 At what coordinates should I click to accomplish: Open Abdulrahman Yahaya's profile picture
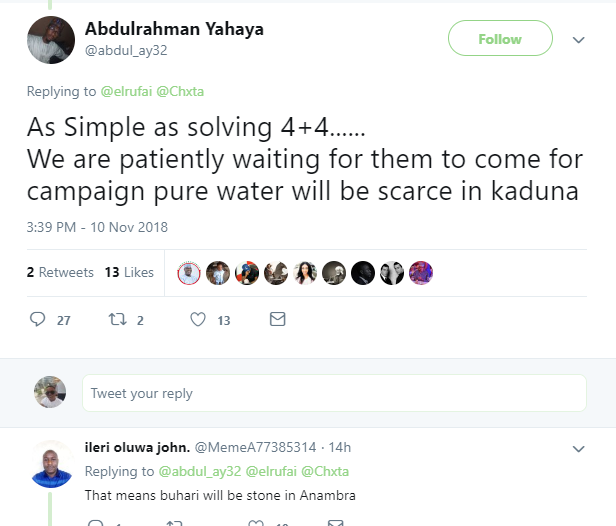48,40
